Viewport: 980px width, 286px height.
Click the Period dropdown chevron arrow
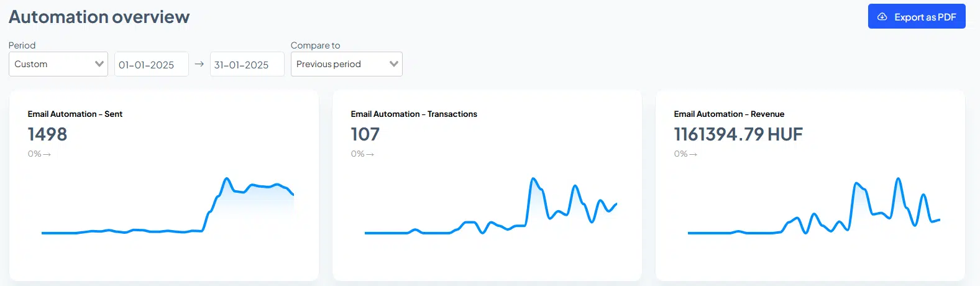pos(99,64)
